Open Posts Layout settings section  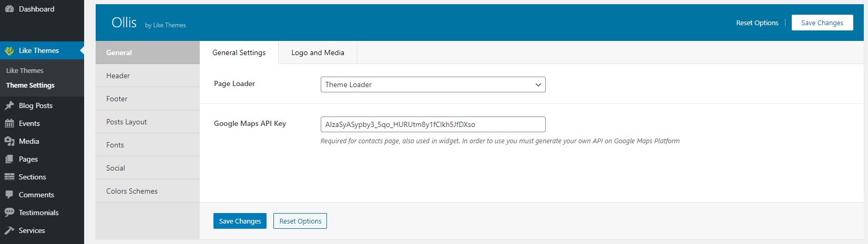(148, 122)
